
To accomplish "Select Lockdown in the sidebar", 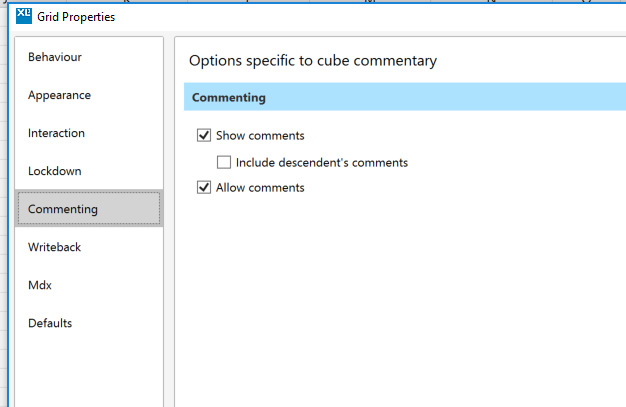I will tap(54, 171).
